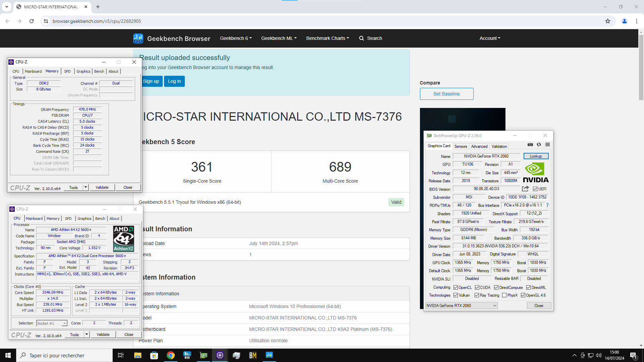The width and height of the screenshot is (644, 362).
Task: Open File Explorer from the taskbar
Action: [138, 355]
